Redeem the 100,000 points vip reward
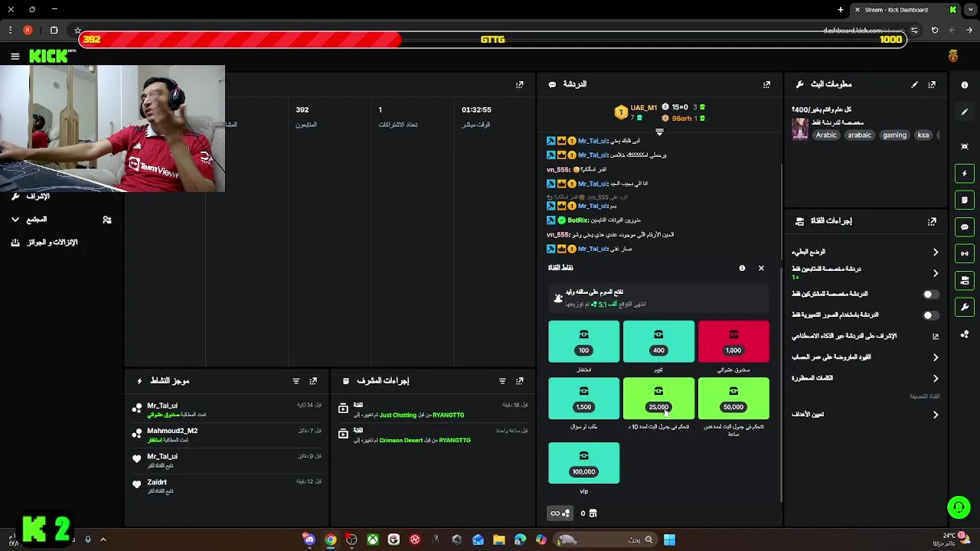This screenshot has width=980, height=551. pyautogui.click(x=583, y=463)
